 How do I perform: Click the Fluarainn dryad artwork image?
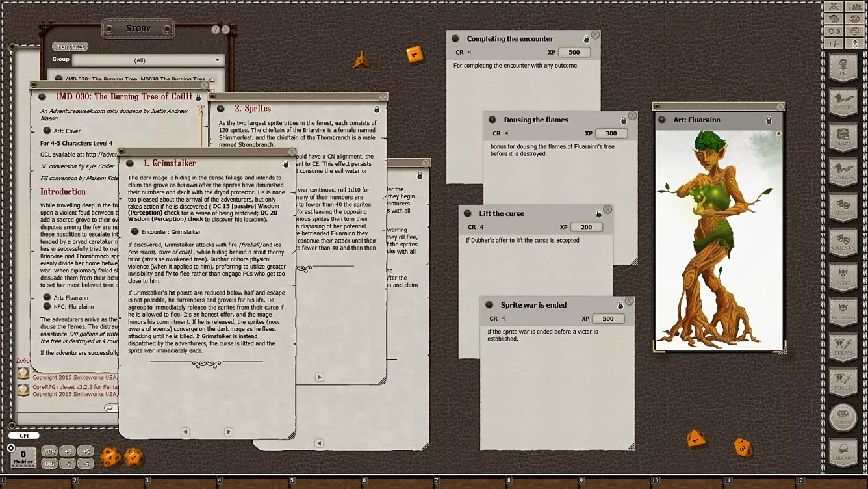point(719,241)
